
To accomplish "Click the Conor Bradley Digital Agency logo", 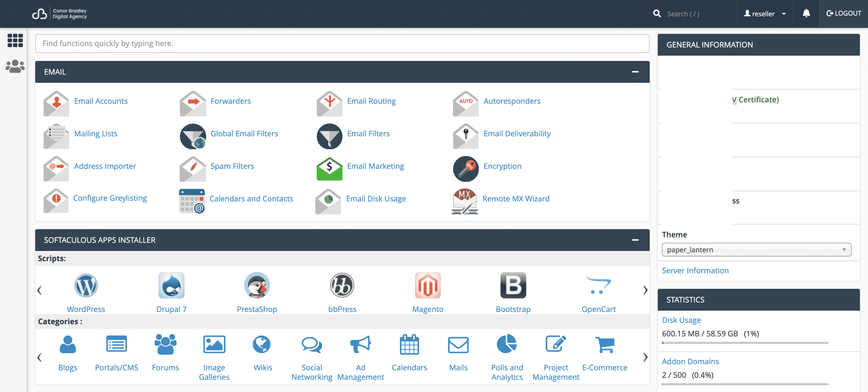I will tap(60, 14).
